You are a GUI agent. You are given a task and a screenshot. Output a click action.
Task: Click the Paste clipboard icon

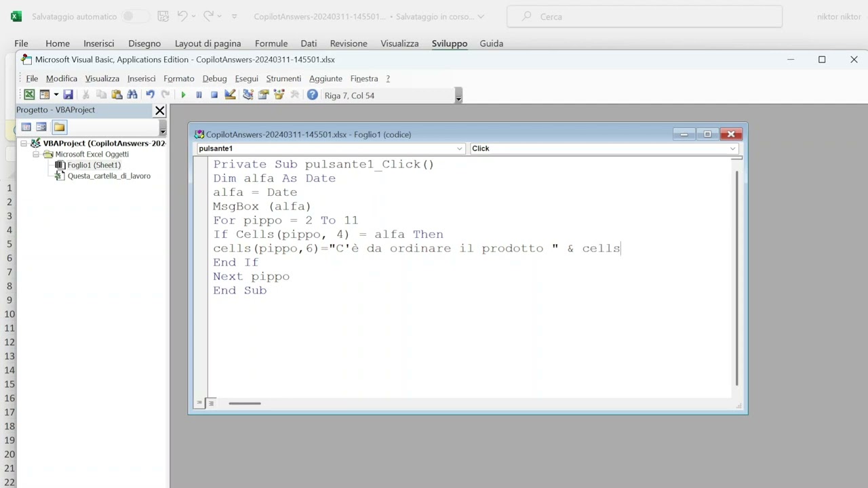pos(117,95)
